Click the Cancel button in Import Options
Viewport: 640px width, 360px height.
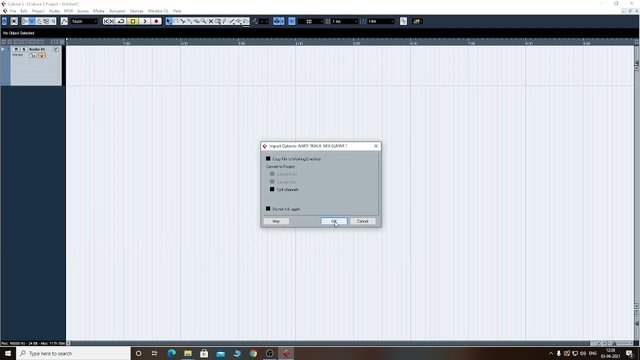(x=362, y=221)
